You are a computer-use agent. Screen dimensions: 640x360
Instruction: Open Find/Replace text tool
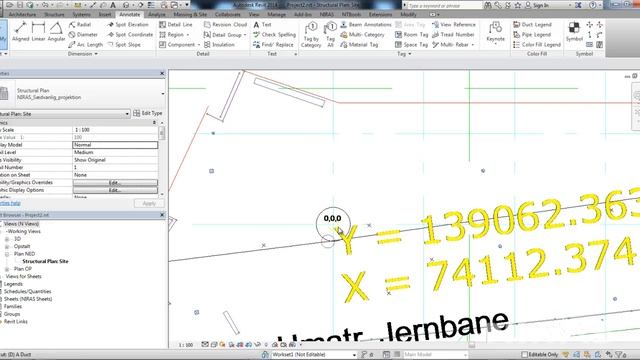point(273,44)
